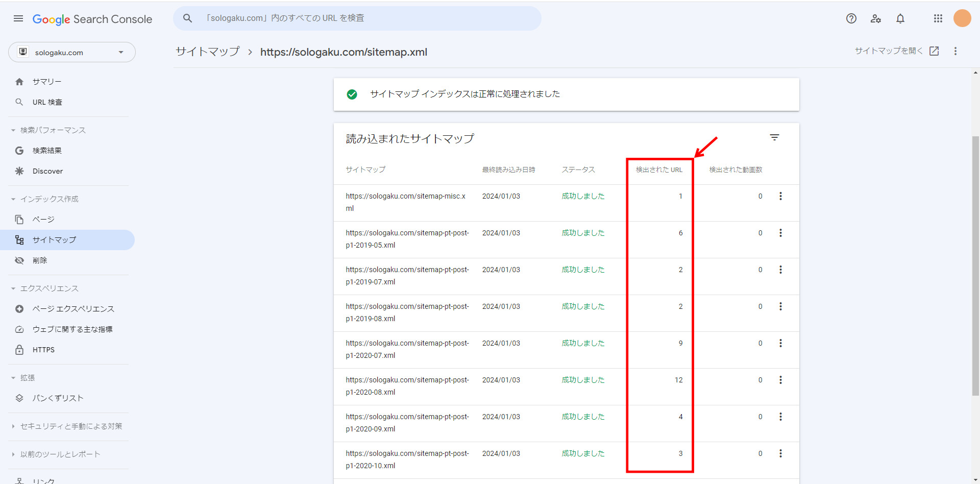The image size is (980, 484).
Task: Open the notifications bell
Action: (900, 19)
